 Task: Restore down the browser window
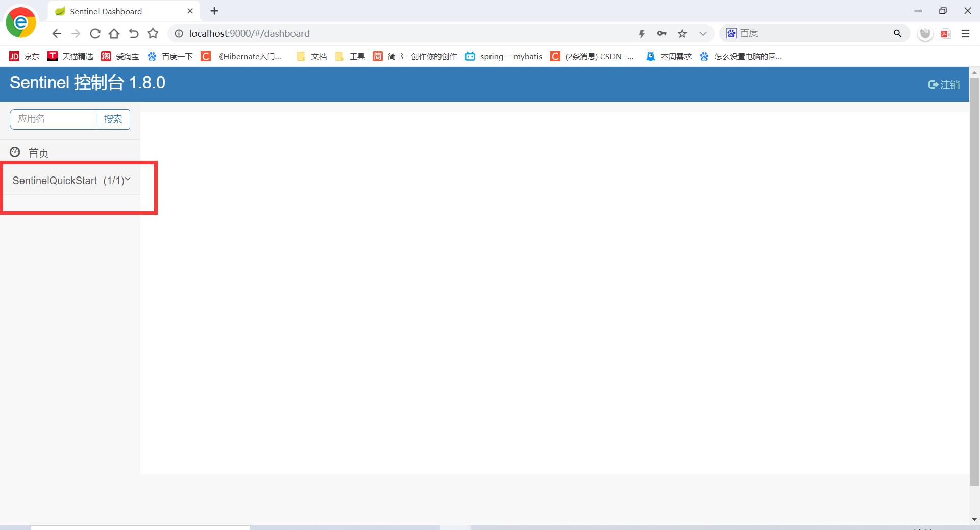tap(943, 11)
